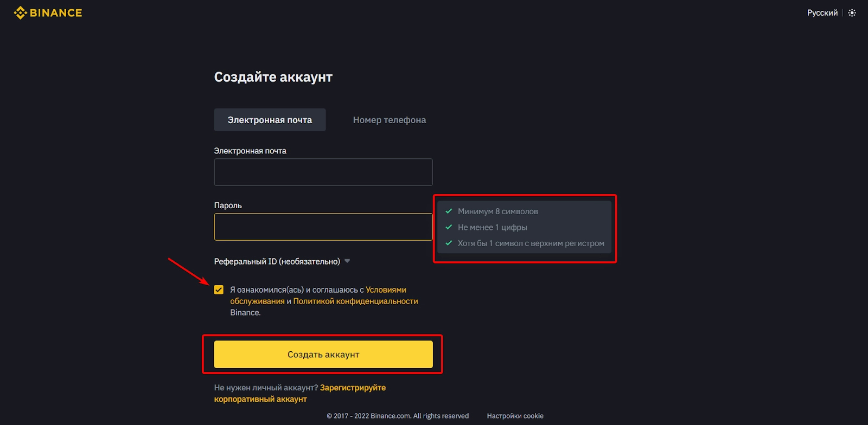Click the checkmark beside the верхним регистром requirement
This screenshot has height=425, width=868.
click(x=449, y=243)
